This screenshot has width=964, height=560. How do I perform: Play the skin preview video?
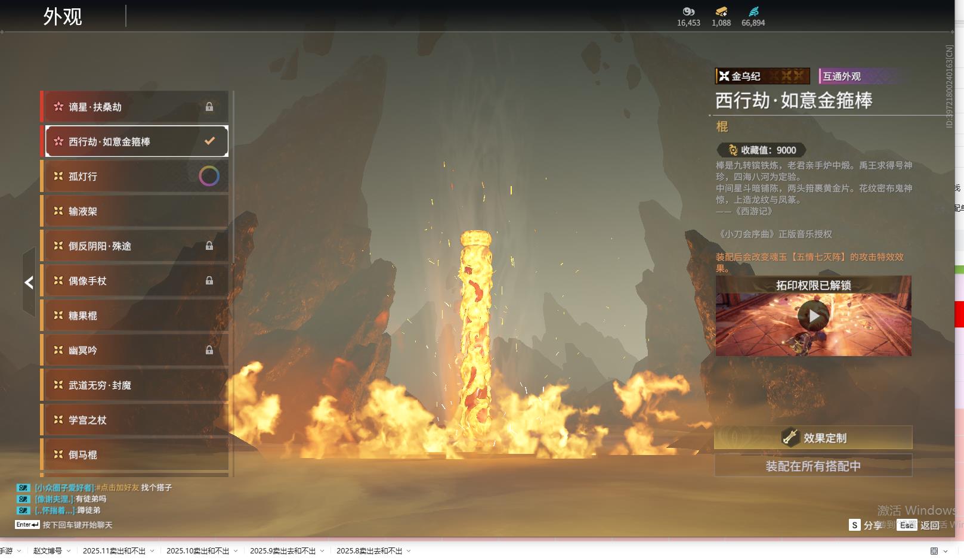pyautogui.click(x=813, y=316)
